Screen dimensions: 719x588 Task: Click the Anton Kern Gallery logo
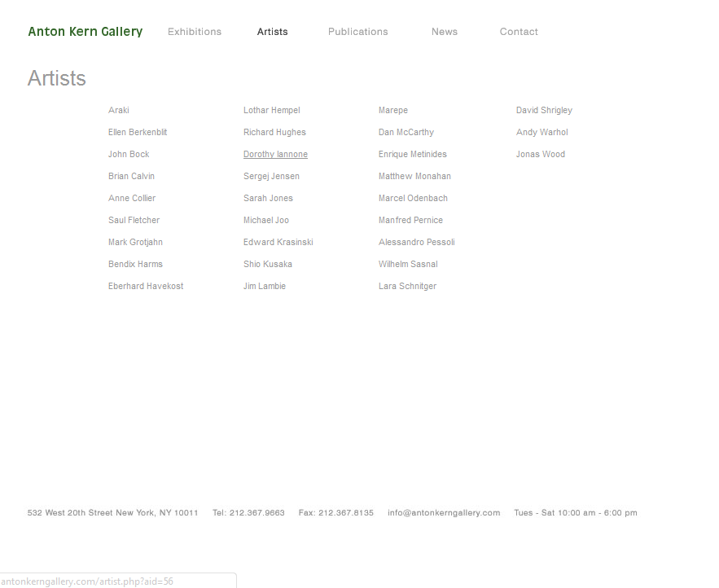[x=85, y=32]
